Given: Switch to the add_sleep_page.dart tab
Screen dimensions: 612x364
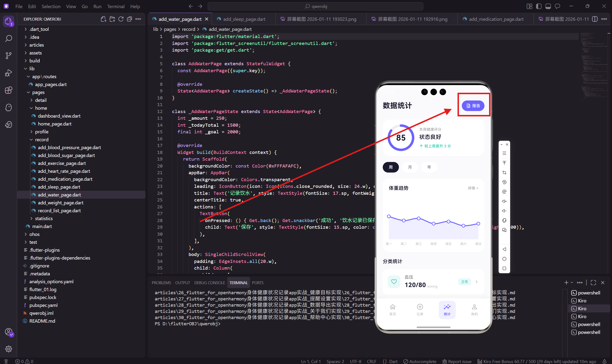Looking at the screenshot, I should click(x=244, y=19).
